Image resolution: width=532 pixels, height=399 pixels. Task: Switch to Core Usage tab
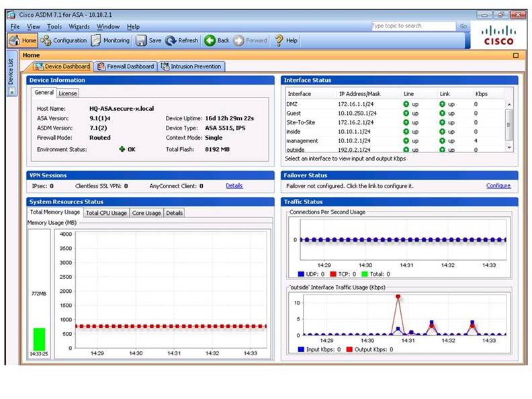pos(146,213)
